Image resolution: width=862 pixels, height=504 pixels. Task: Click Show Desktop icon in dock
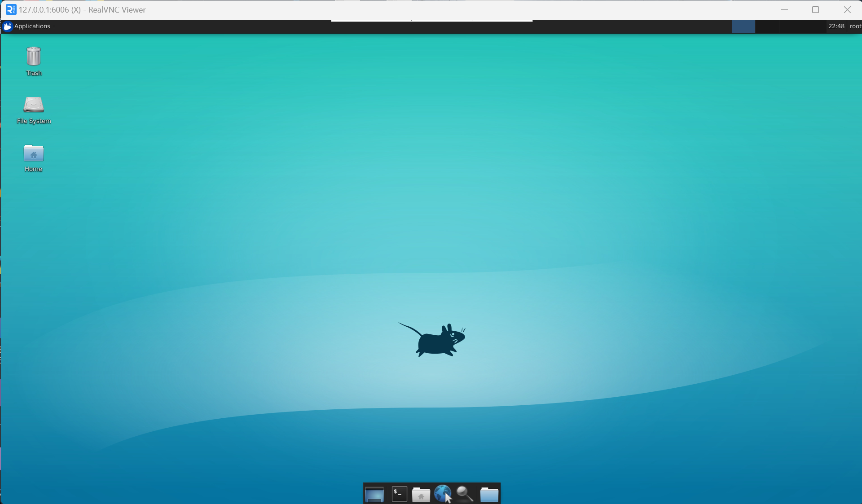(374, 494)
